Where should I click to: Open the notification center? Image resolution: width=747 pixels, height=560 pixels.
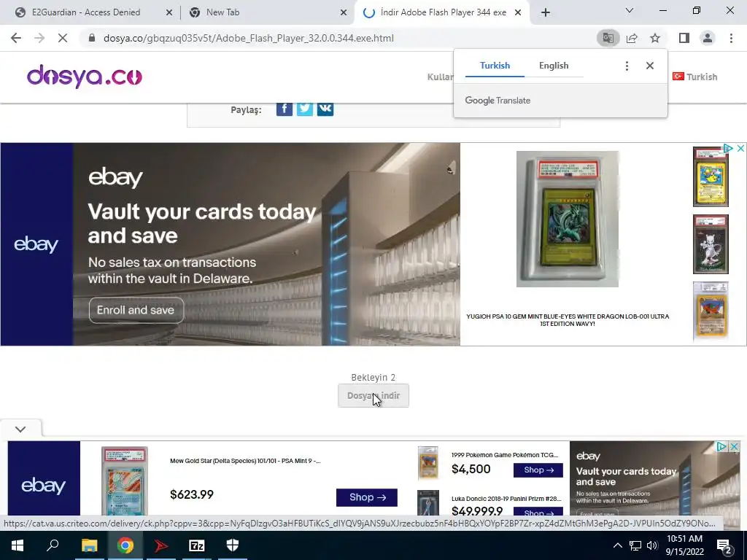point(724,545)
